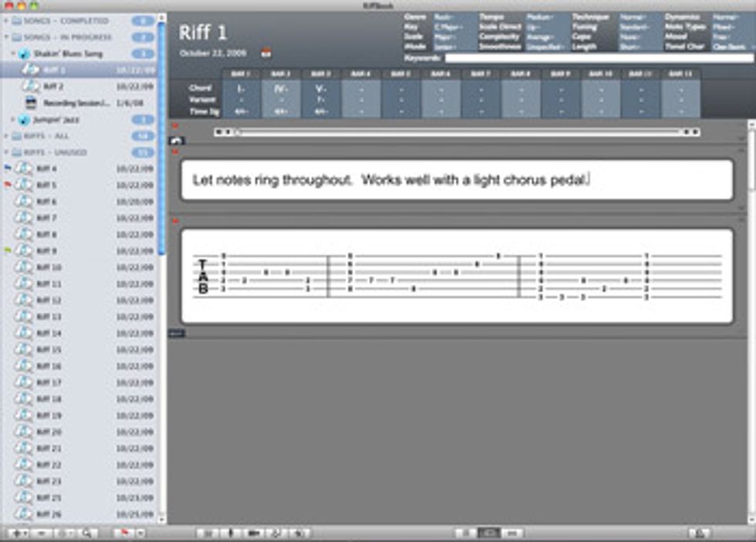
Task: Click the Jumpin' Jazz song icon
Action: (24, 120)
